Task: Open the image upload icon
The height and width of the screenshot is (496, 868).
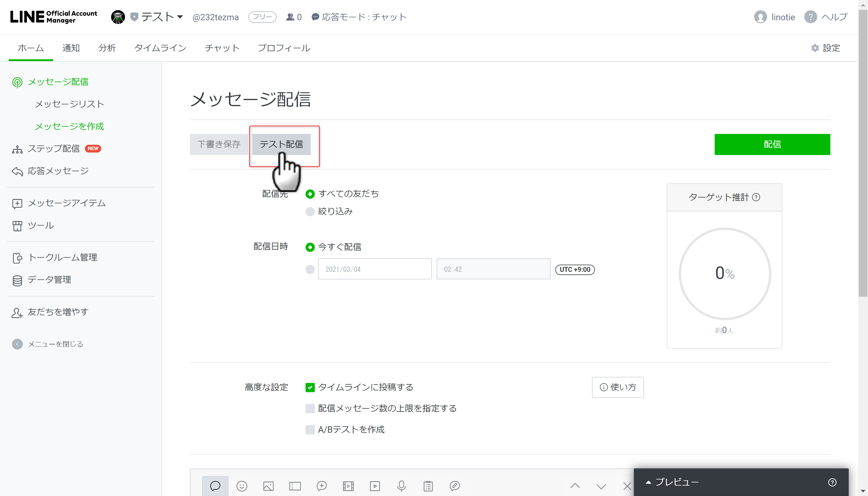Action: (x=268, y=486)
